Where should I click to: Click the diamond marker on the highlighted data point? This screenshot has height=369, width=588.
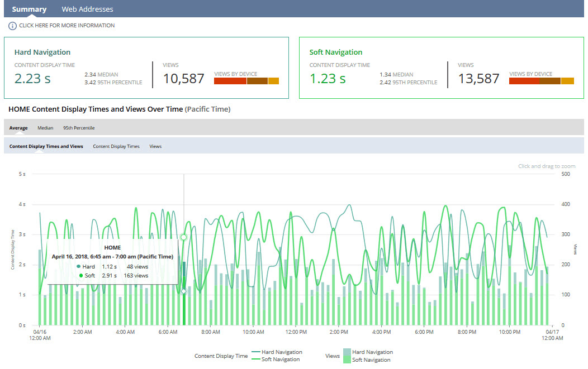click(x=184, y=291)
